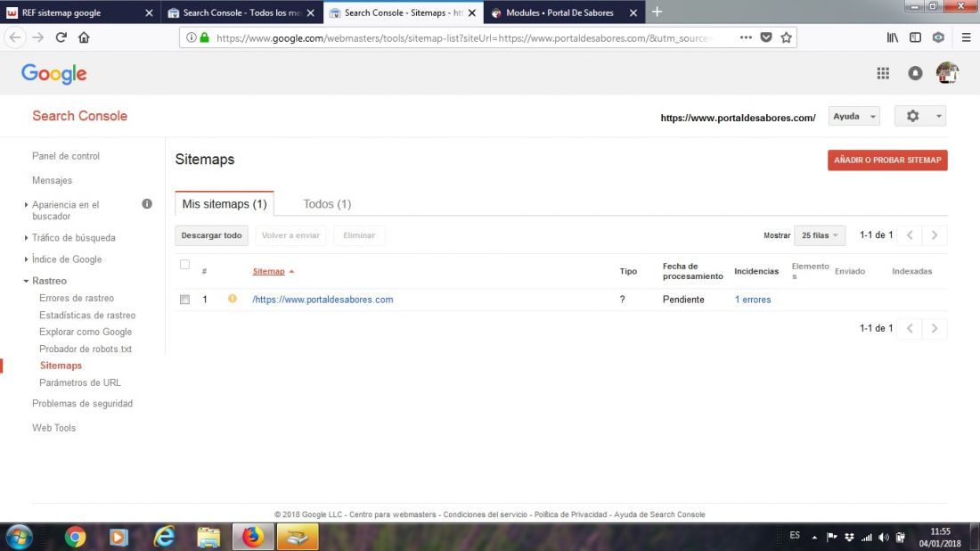Switch to Mis sitemaps (1) tab
980x551 pixels.
[x=225, y=204]
